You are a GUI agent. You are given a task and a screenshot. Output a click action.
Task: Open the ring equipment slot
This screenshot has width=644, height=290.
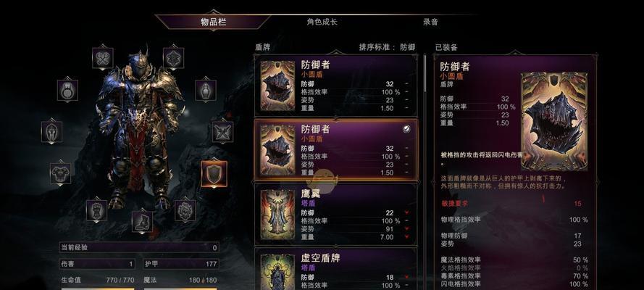click(x=68, y=91)
